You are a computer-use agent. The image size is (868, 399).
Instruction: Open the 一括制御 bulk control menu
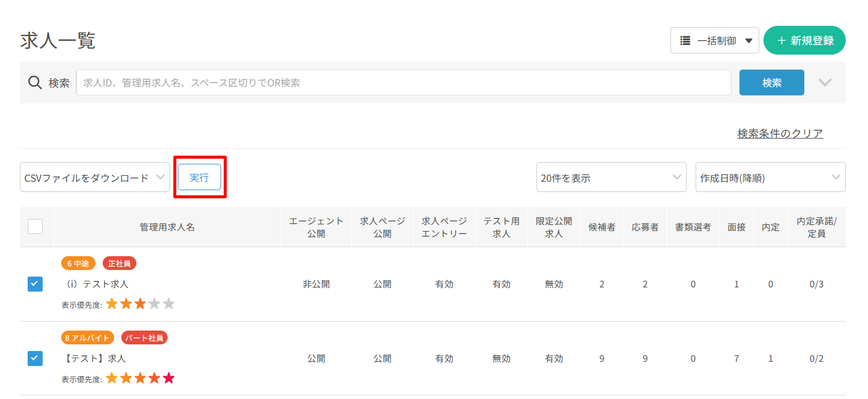click(x=715, y=41)
